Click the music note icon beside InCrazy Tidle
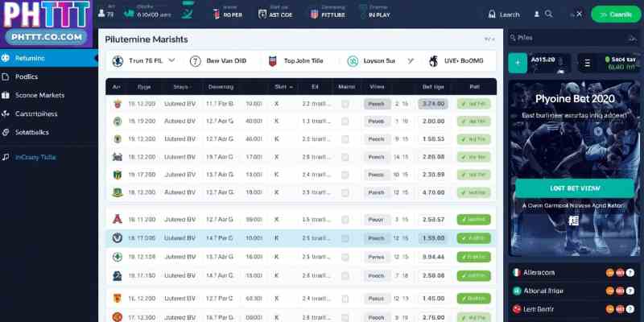Image resolution: width=644 pixels, height=322 pixels. coord(6,157)
